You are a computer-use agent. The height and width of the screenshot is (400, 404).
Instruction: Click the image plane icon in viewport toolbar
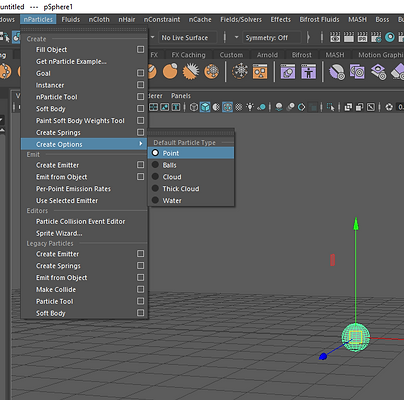pyautogui.click(x=165, y=107)
